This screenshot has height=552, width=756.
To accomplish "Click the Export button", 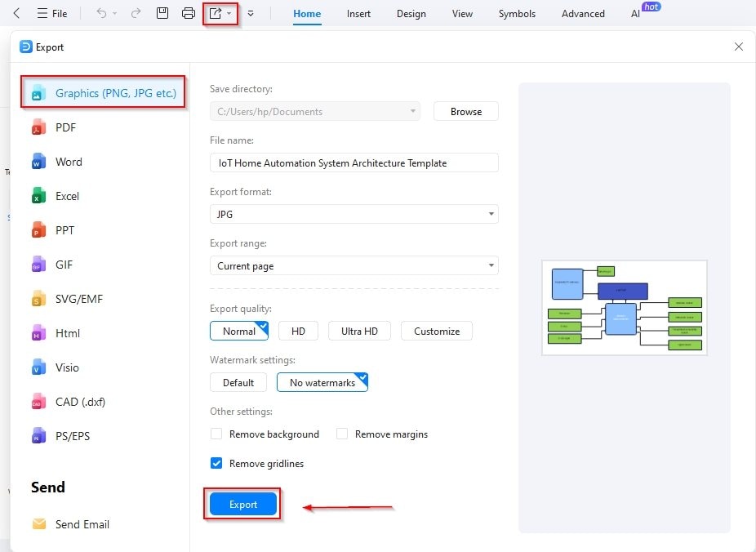I will [242, 504].
